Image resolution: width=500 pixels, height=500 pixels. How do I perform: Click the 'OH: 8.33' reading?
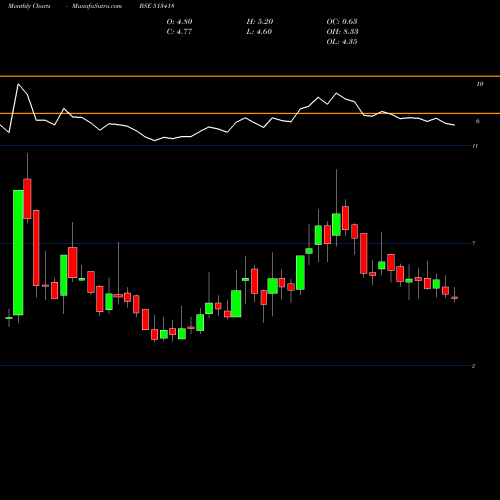tap(342, 32)
